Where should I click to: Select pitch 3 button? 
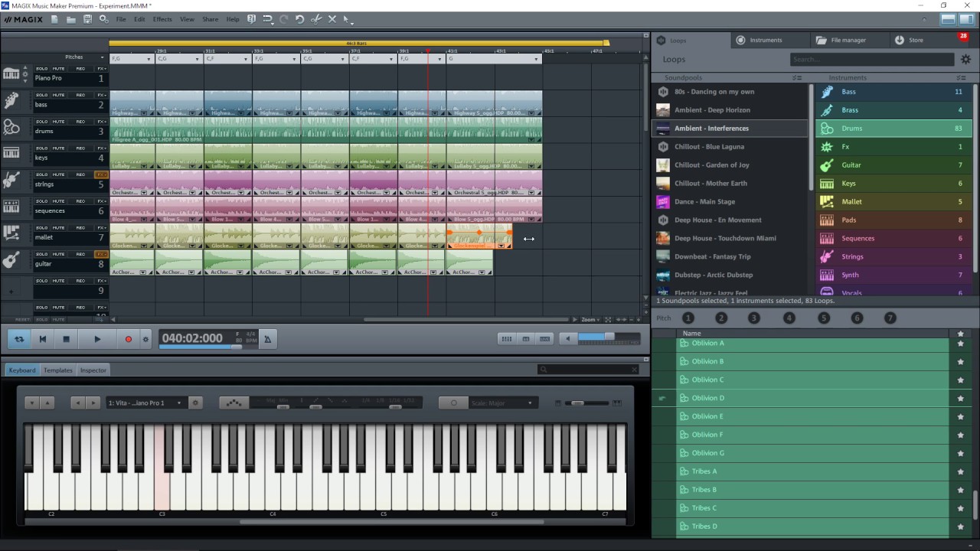point(754,318)
